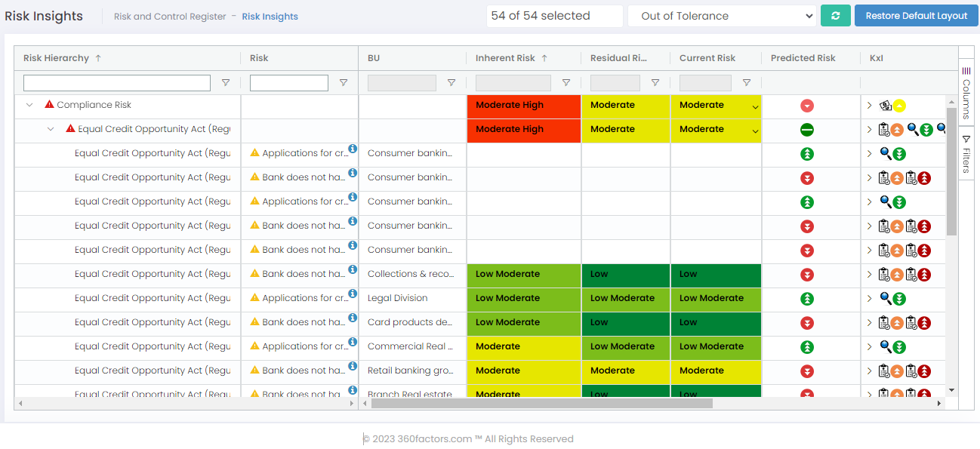Click the red warning triangle beside Compliance Risk
The width and height of the screenshot is (980, 449).
click(50, 105)
